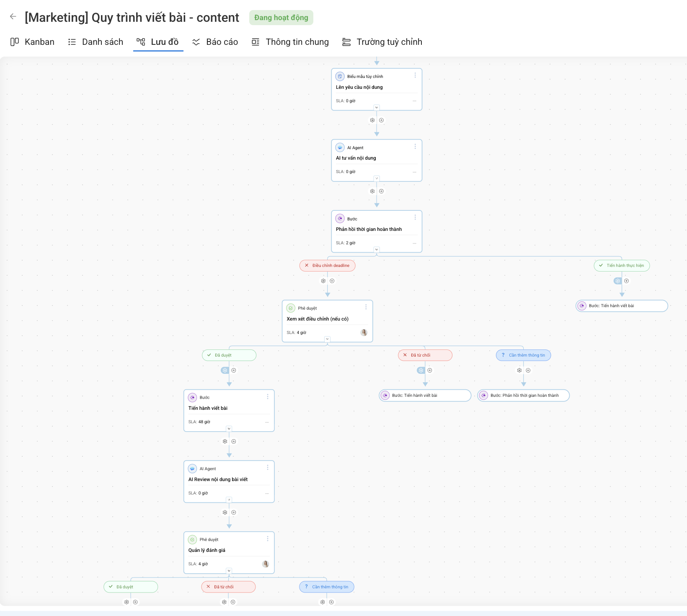Jump to Bước: Phản hồi thời gian hoàn thành link
Screen dimensions: 687x616
click(x=524, y=396)
